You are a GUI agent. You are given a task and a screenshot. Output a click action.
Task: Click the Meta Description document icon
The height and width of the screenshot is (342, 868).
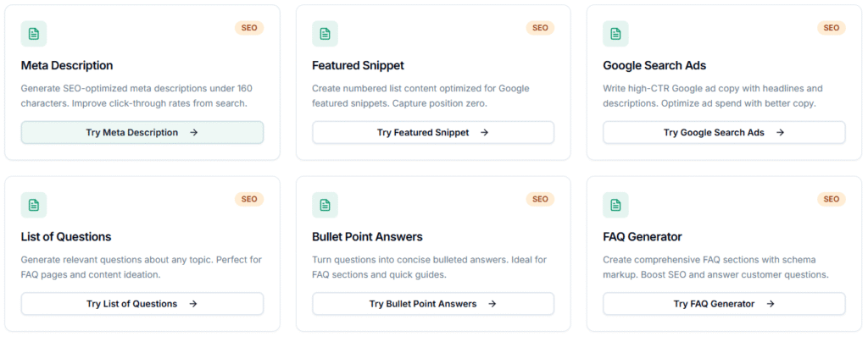coord(34,34)
